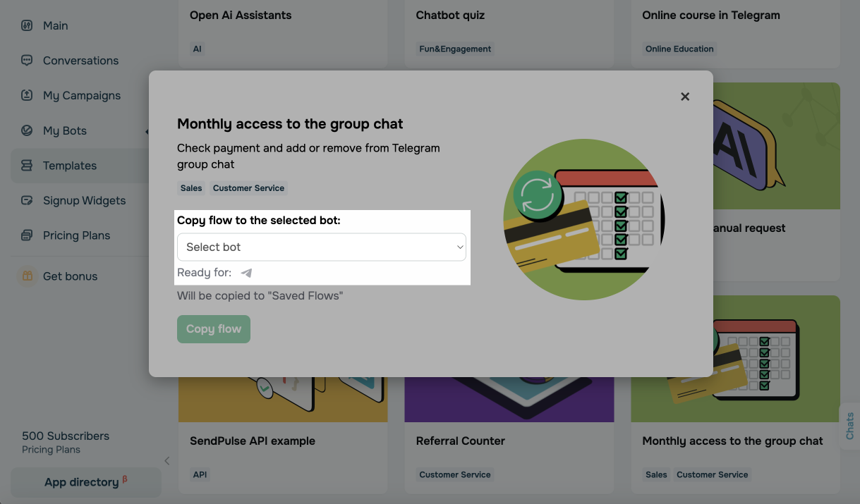Collapse the sidebar using the bottom-left arrow
The width and height of the screenshot is (860, 504).
point(166,460)
